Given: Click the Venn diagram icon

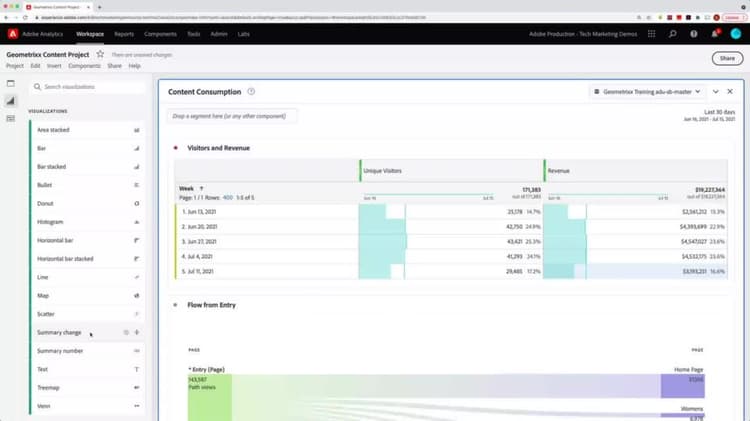Looking at the screenshot, I should [x=137, y=406].
